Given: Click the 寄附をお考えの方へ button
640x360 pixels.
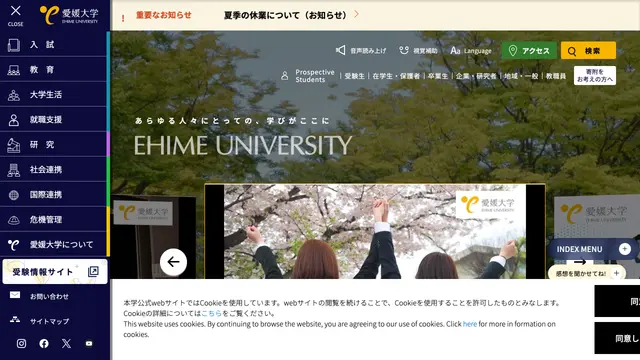Looking at the screenshot, I should pyautogui.click(x=595, y=76).
